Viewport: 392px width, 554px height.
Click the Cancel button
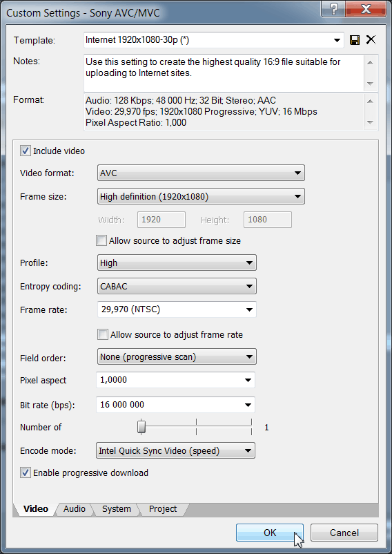pyautogui.click(x=344, y=533)
